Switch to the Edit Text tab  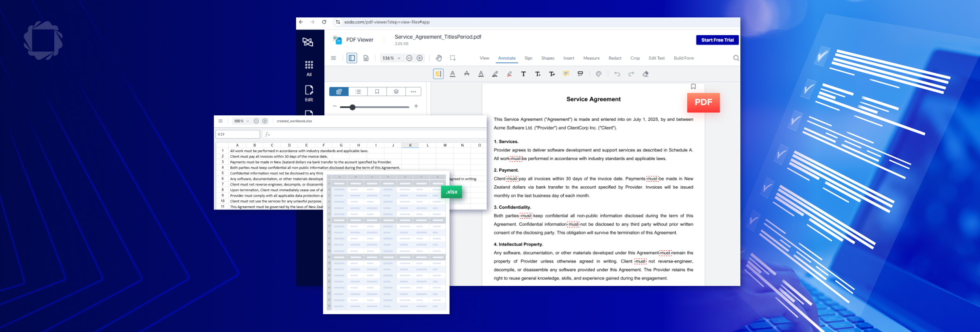coord(657,58)
